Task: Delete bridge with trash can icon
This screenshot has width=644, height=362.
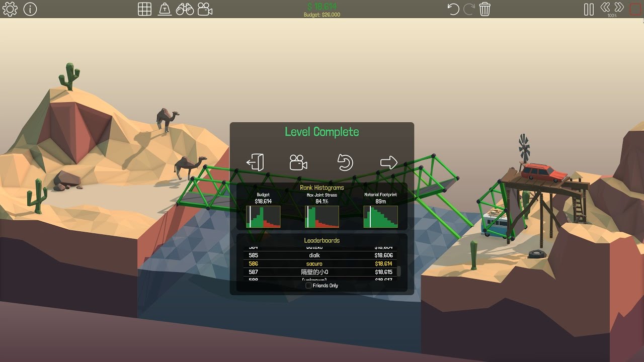Action: pos(485,9)
